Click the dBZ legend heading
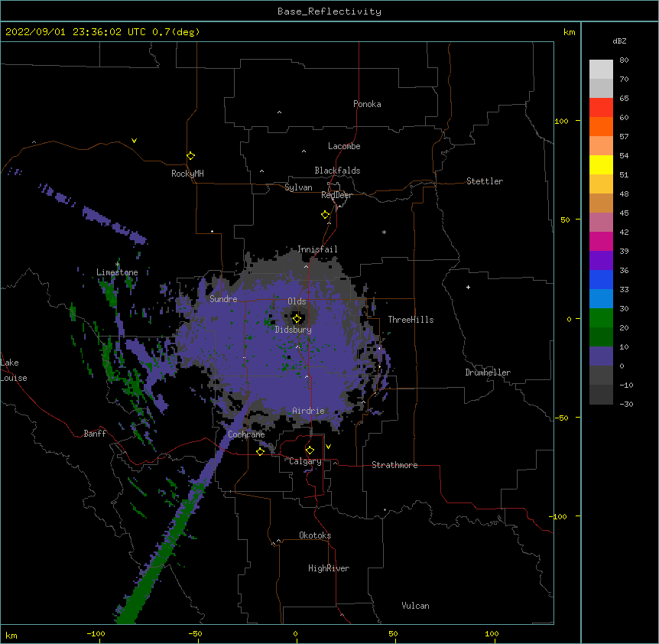Viewport: 659px width, 644px height. click(x=619, y=41)
